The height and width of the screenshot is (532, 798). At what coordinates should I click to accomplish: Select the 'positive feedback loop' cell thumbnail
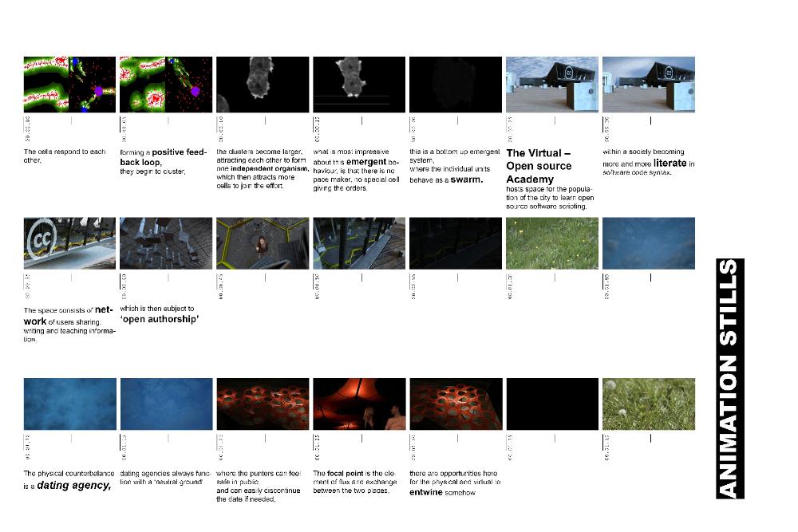166,85
